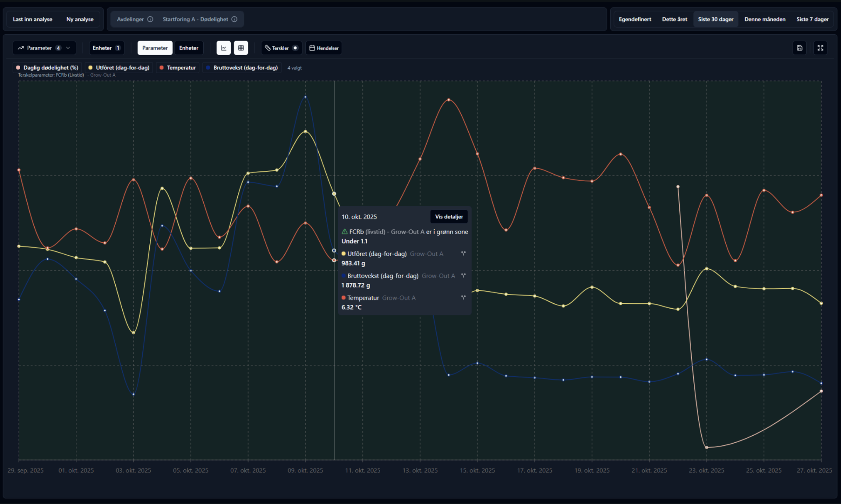The height and width of the screenshot is (504, 841).
Task: Click the save analysis icon
Action: (x=799, y=48)
